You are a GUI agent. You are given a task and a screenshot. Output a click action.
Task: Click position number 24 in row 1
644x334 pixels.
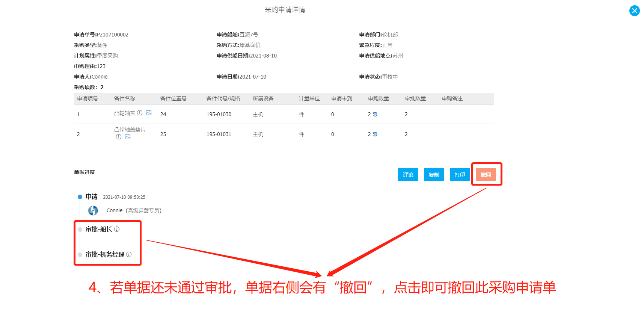(163, 114)
